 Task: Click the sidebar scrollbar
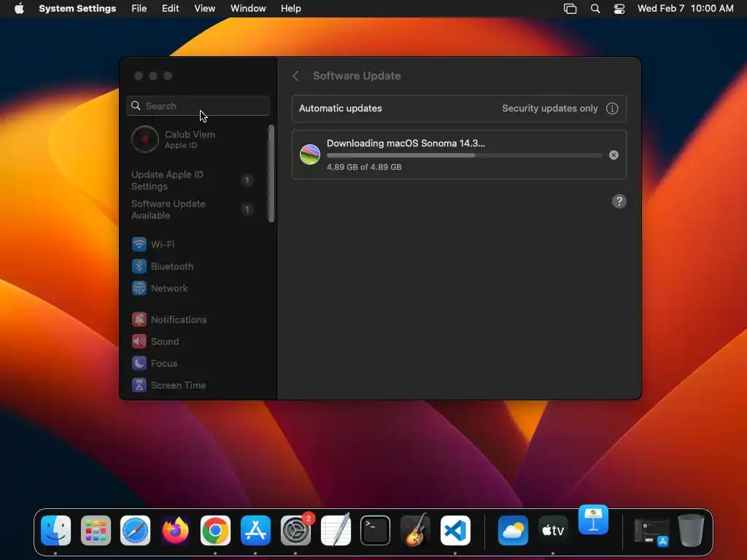click(271, 174)
